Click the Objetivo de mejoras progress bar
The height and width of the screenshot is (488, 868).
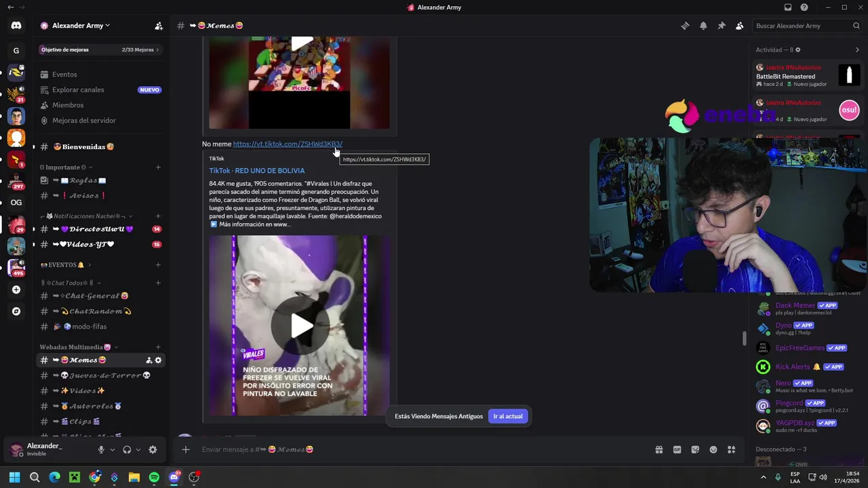click(x=100, y=49)
